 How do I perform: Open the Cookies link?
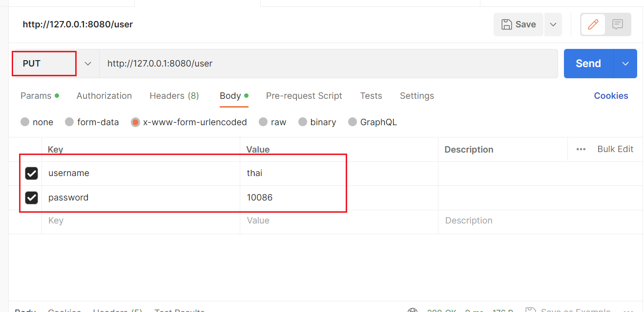point(611,96)
